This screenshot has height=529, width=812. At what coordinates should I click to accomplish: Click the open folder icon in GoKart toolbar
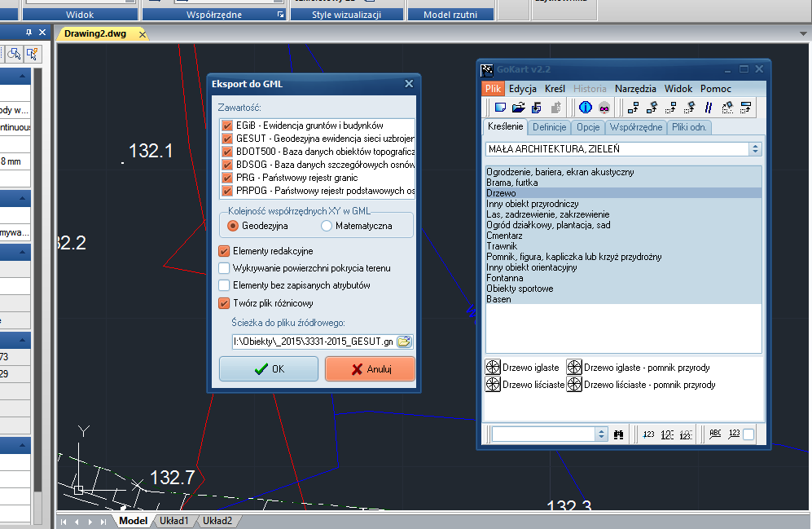518,108
